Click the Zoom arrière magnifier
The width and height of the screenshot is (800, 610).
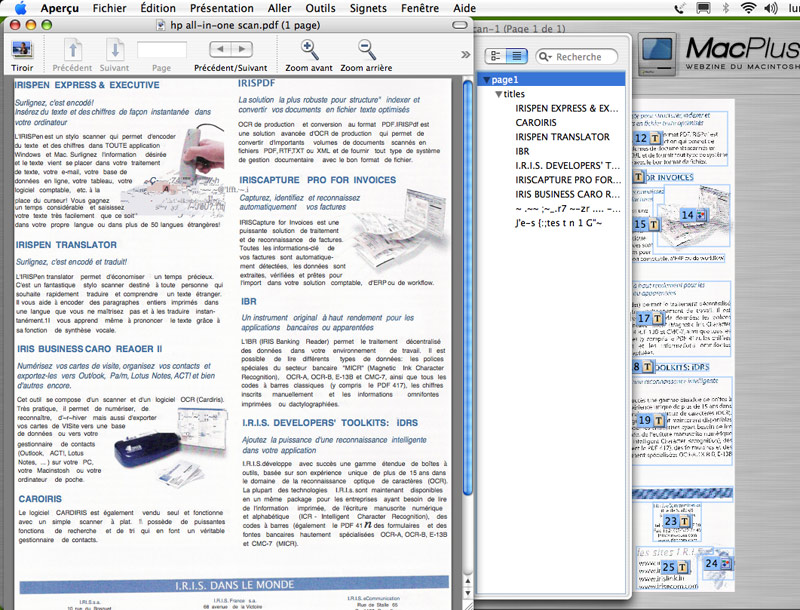coord(366,49)
